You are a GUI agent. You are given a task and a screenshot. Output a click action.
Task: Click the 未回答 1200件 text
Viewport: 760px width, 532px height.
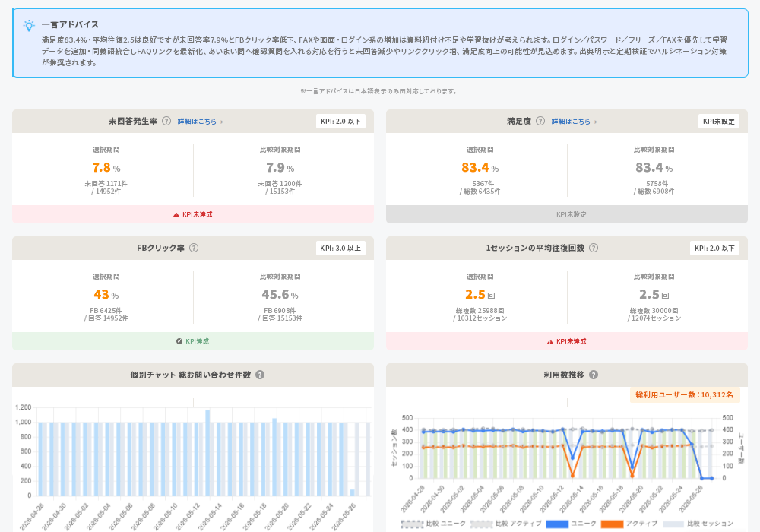pyautogui.click(x=280, y=184)
